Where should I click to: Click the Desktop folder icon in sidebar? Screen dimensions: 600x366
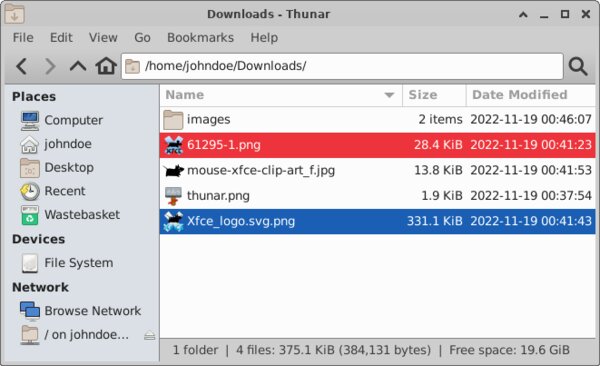[x=29, y=168]
